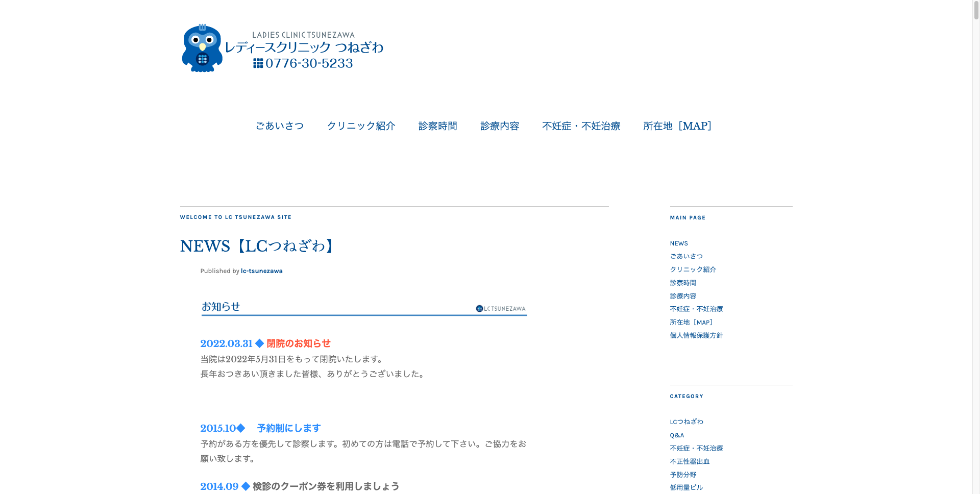
Task: Open the Q&A category
Action: click(677, 435)
